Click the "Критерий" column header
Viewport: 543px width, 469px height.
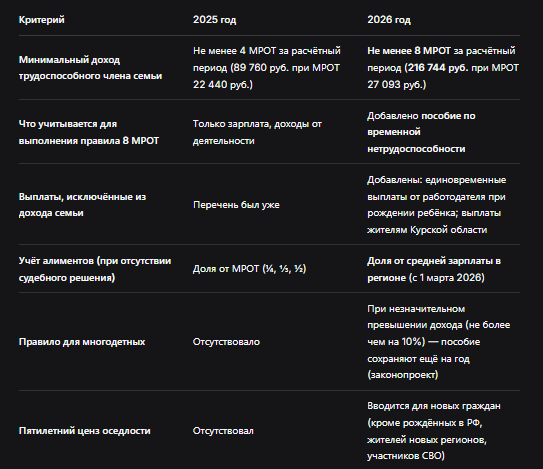click(42, 20)
